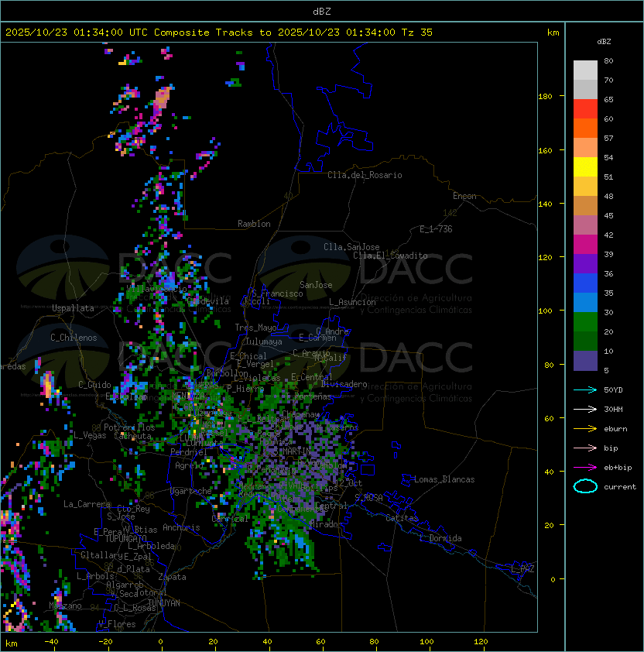Click the pink bip arrow symbol
The width and height of the screenshot is (644, 652).
coord(585,448)
